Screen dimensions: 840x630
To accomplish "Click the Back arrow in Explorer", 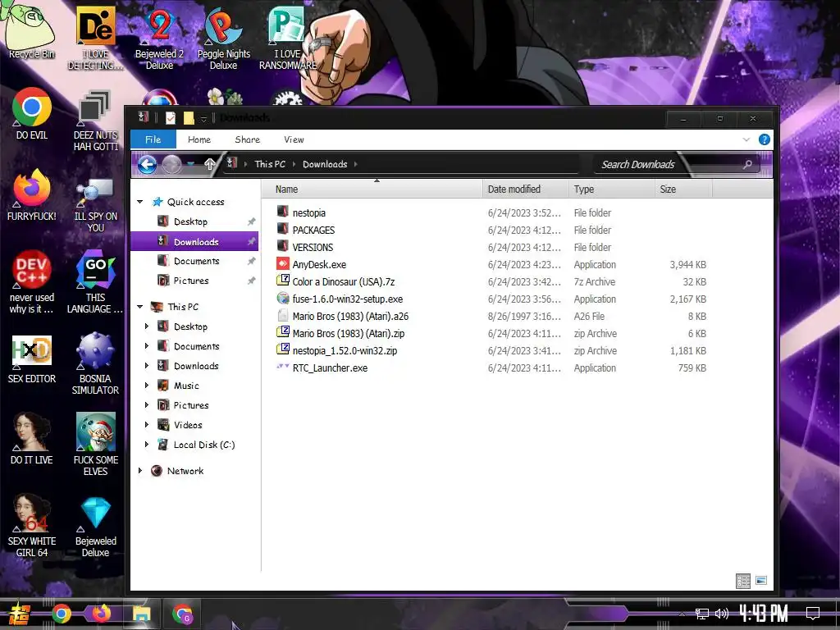I will 148,164.
